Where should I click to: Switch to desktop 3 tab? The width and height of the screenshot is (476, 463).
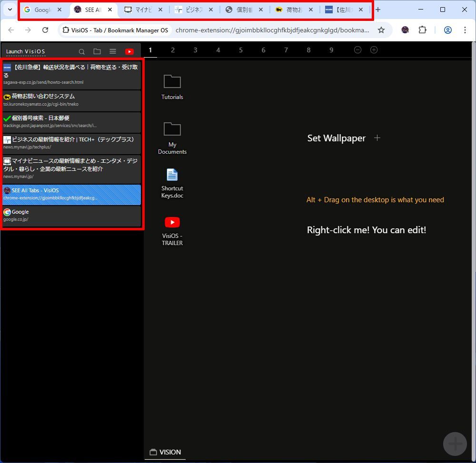195,50
